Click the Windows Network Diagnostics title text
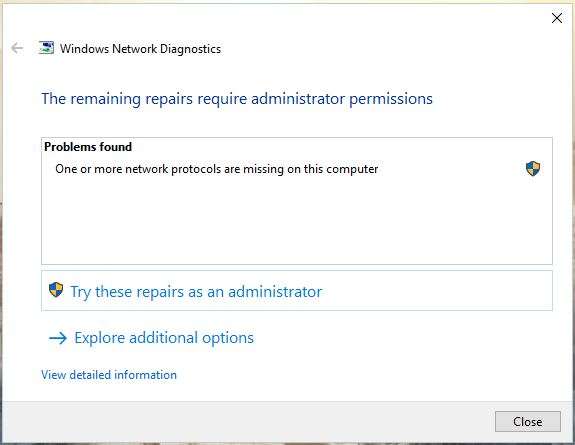 pyautogui.click(x=140, y=49)
